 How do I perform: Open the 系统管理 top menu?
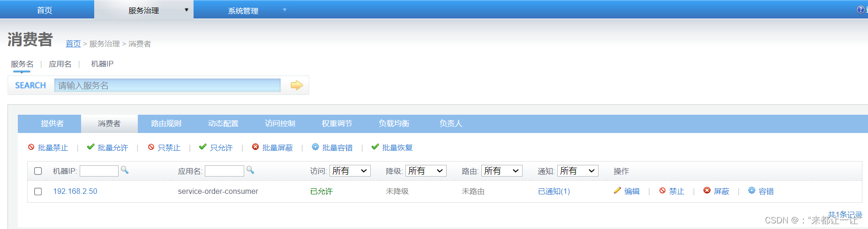pos(243,10)
